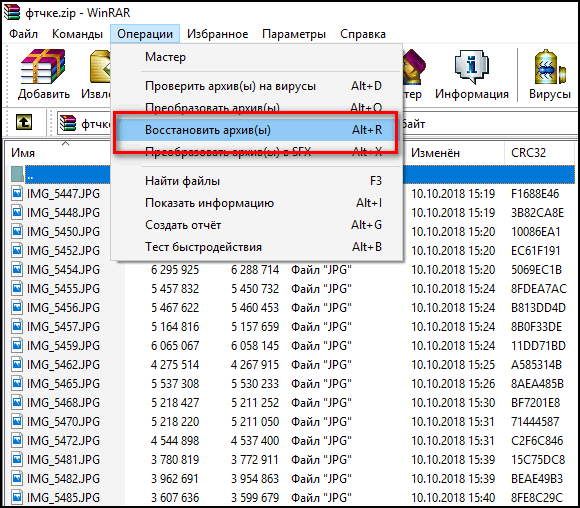Click CRC32 value C2F6C846
Image resolution: width=580 pixels, height=508 pixels.
[x=537, y=441]
